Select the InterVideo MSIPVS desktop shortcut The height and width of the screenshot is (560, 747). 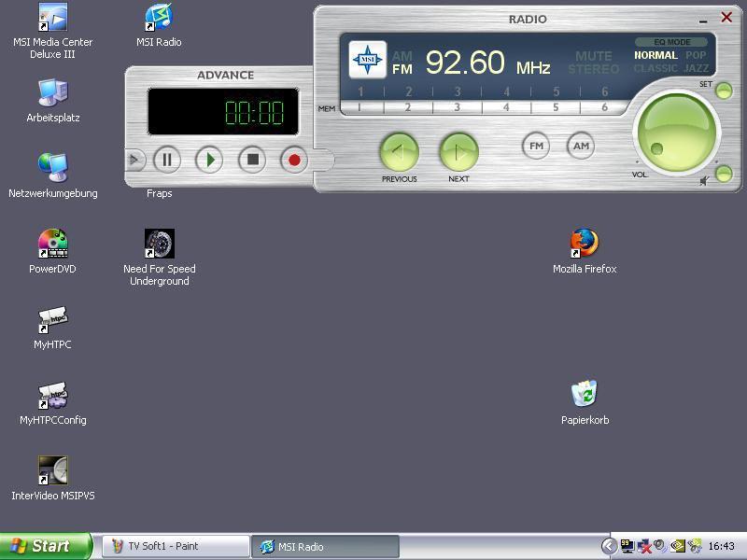[53, 479]
